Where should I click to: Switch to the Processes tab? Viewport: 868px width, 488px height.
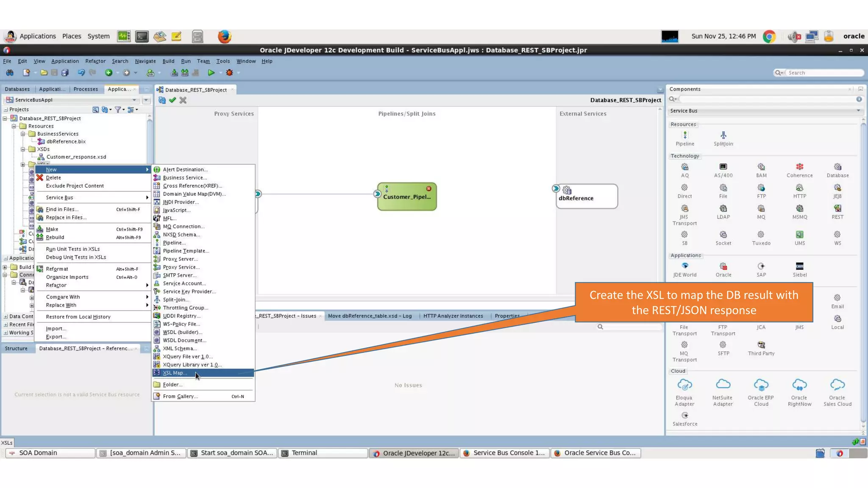(x=86, y=89)
